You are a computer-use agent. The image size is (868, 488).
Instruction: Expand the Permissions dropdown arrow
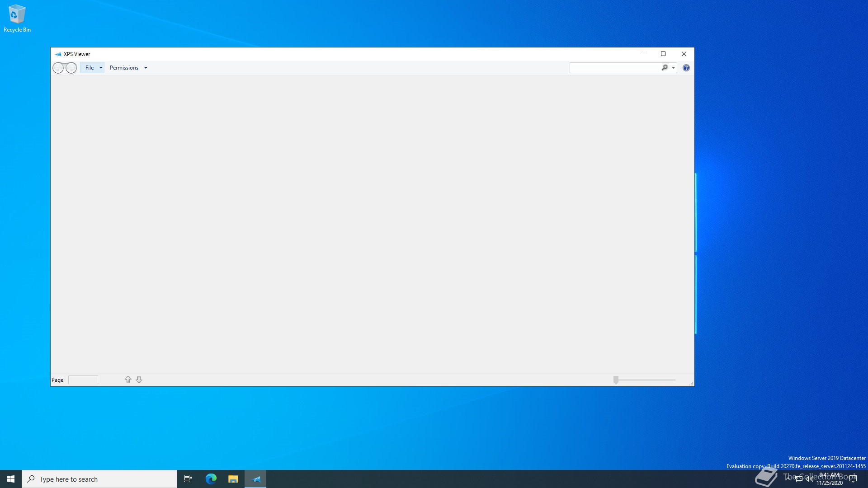pyautogui.click(x=146, y=68)
